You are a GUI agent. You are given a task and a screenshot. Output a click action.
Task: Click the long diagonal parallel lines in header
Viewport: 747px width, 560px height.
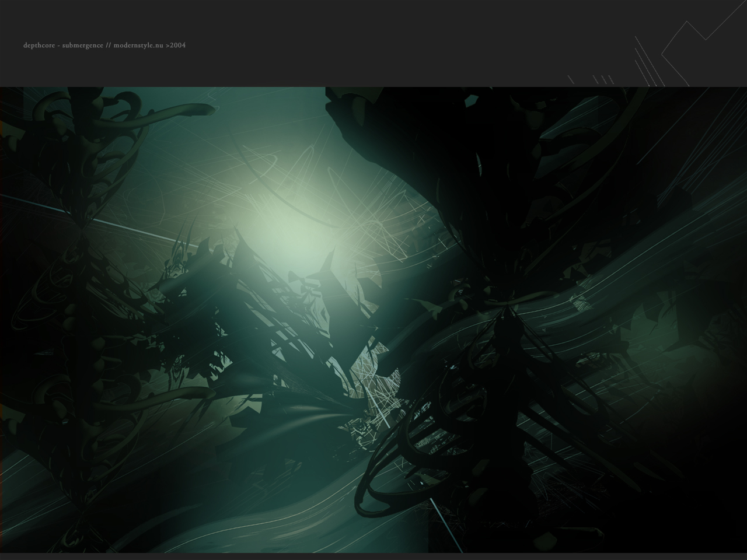point(649,61)
